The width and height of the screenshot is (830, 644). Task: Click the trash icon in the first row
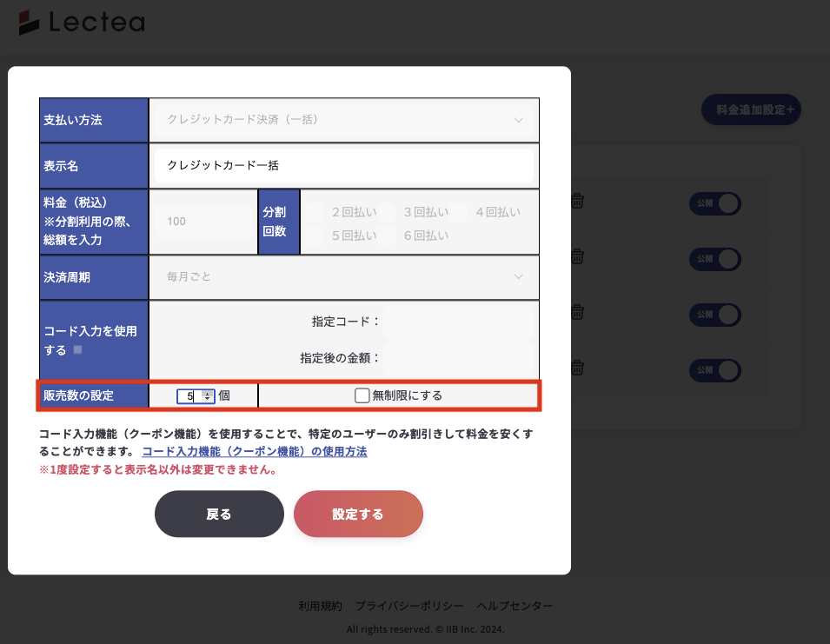576,201
